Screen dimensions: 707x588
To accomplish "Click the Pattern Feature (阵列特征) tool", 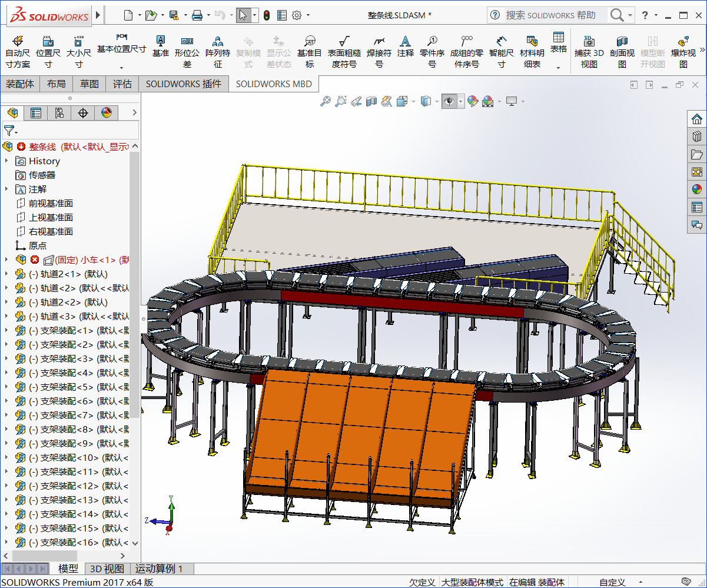I will (x=218, y=51).
